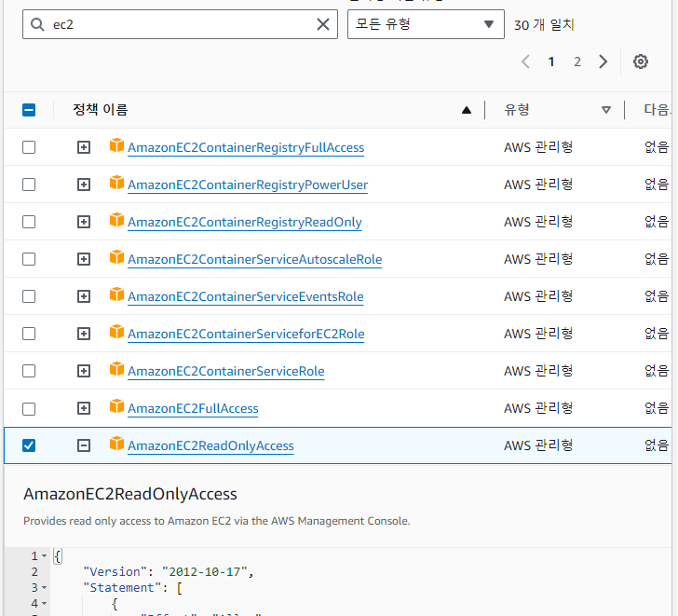Image resolution: width=678 pixels, height=616 pixels.
Task: Click the AmazonEC2ReadOnlyAccess detail heading
Action: [x=130, y=494]
